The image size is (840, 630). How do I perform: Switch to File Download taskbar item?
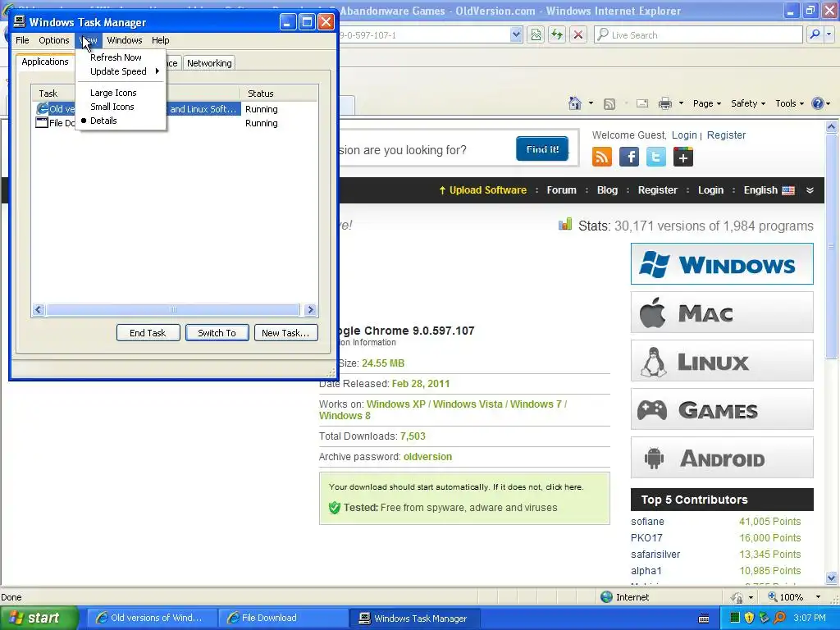tap(282, 618)
